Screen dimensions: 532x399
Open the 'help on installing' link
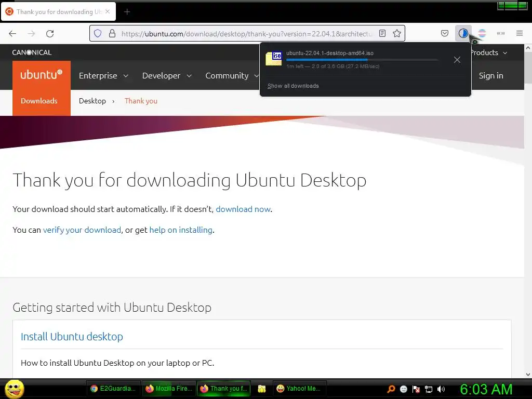[181, 230]
